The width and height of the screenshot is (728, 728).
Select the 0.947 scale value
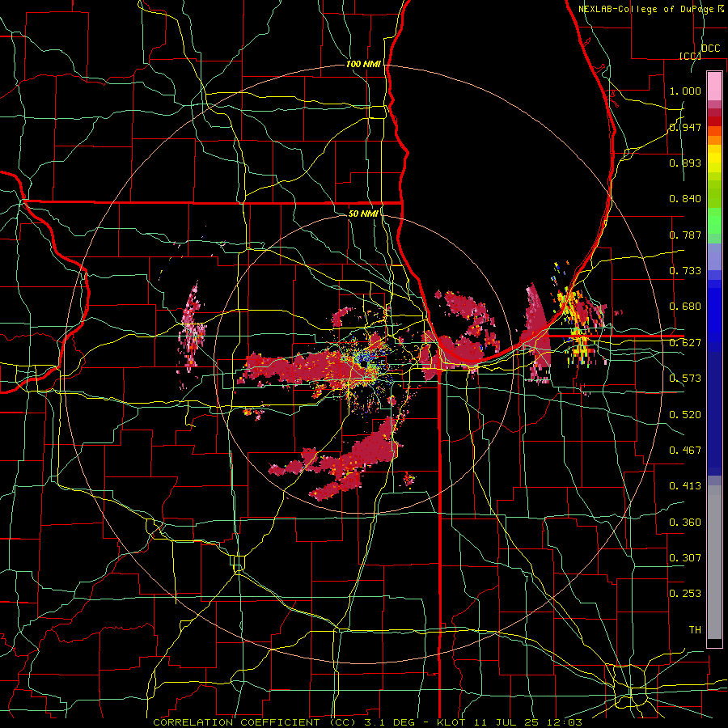click(685, 127)
